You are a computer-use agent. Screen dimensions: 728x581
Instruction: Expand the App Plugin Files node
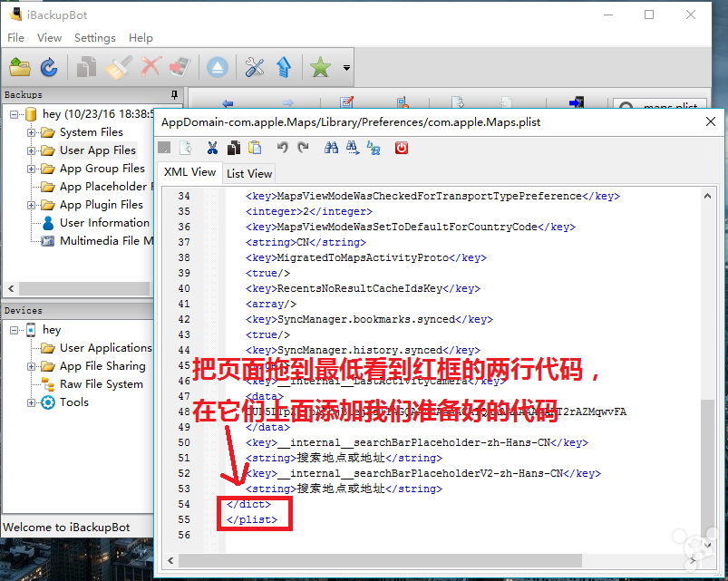pos(31,205)
